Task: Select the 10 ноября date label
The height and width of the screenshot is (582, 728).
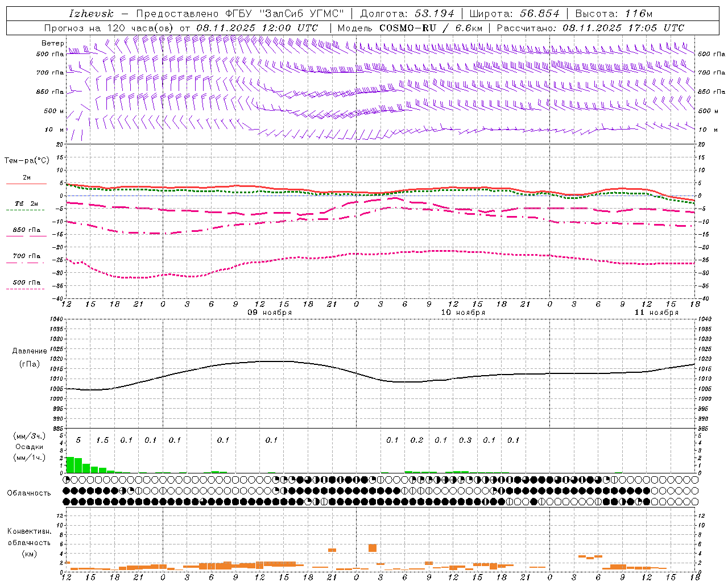Action: (x=463, y=313)
